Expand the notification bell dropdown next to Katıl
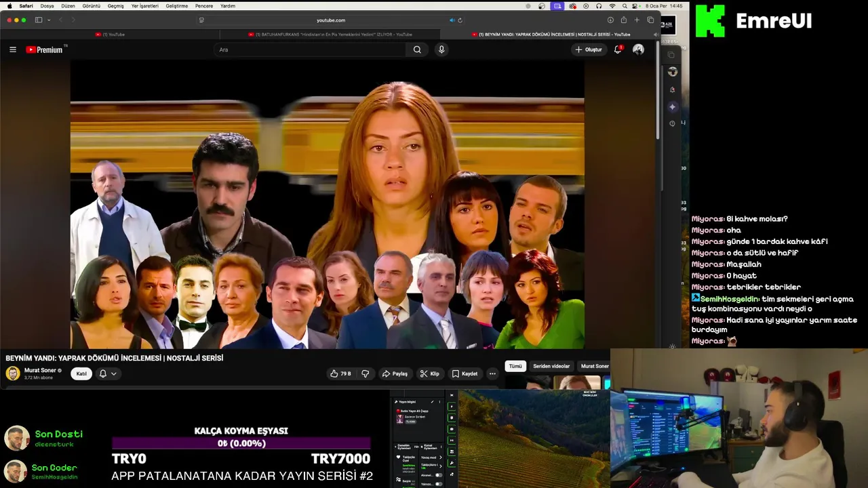868x488 pixels. pos(108,373)
